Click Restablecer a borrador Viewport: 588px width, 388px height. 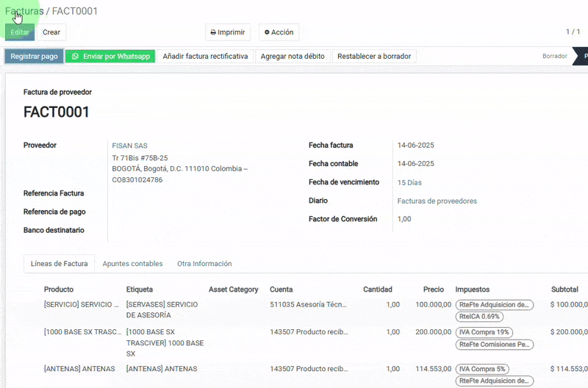[374, 56]
